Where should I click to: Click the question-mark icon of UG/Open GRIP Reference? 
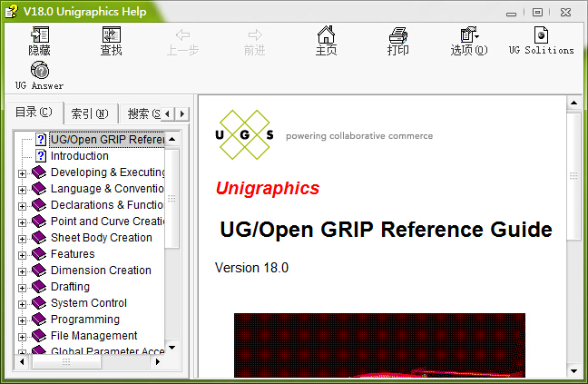(x=41, y=139)
